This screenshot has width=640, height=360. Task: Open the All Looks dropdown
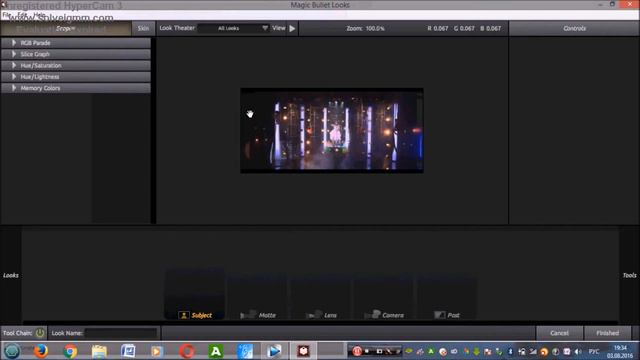click(x=234, y=28)
